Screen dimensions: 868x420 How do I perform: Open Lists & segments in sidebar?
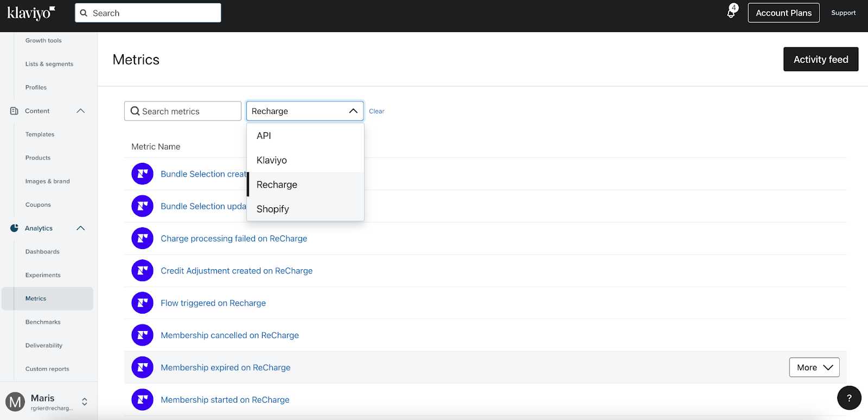point(49,64)
